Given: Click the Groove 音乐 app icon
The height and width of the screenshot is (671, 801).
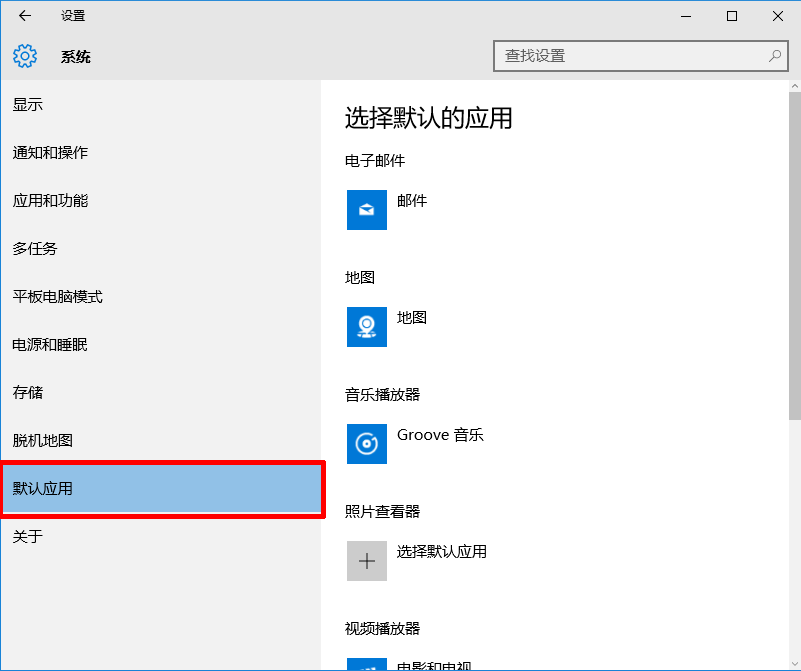Looking at the screenshot, I should (x=366, y=444).
